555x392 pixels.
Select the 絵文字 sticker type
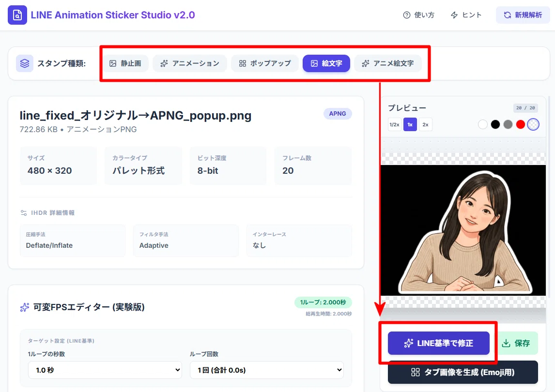tap(326, 63)
